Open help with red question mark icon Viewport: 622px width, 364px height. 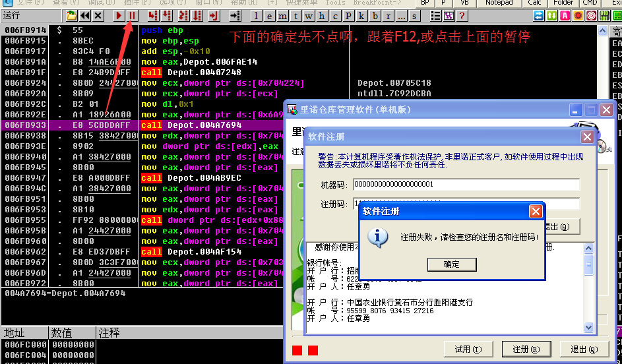[462, 16]
